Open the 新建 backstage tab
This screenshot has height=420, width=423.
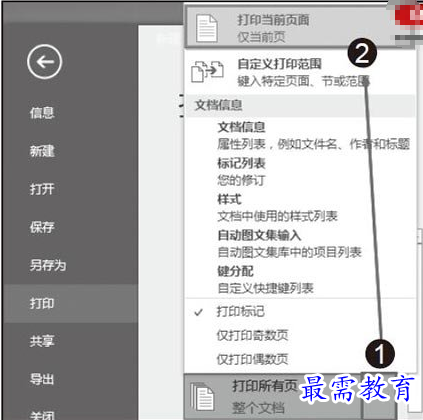pos(42,151)
